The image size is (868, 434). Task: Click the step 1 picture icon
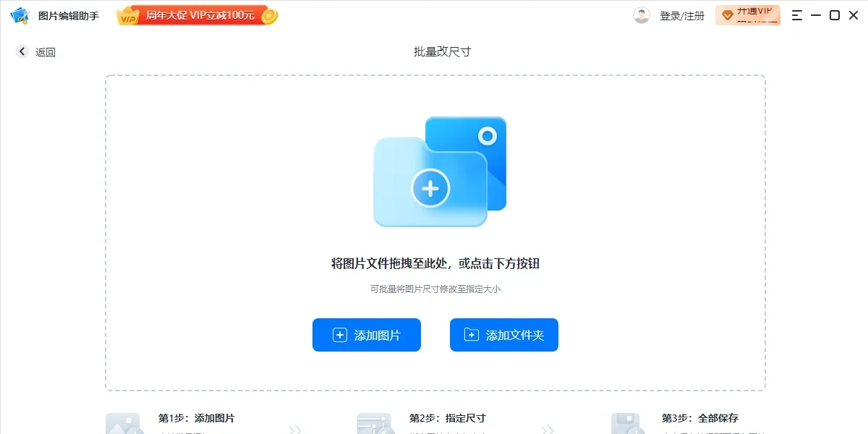tap(124, 424)
